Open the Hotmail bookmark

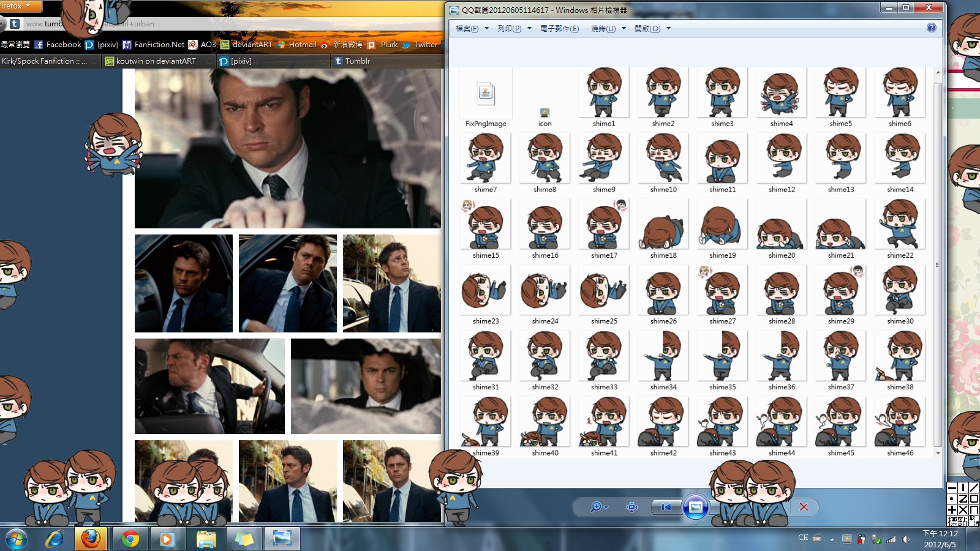coord(296,45)
